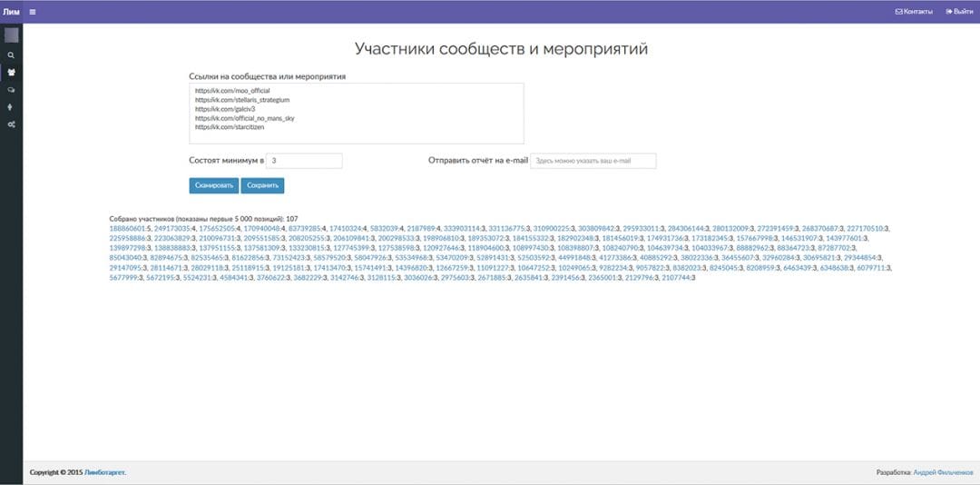Screen dimensions: 980x485
Task: Open the search section in sidebar
Action: pyautogui.click(x=11, y=55)
